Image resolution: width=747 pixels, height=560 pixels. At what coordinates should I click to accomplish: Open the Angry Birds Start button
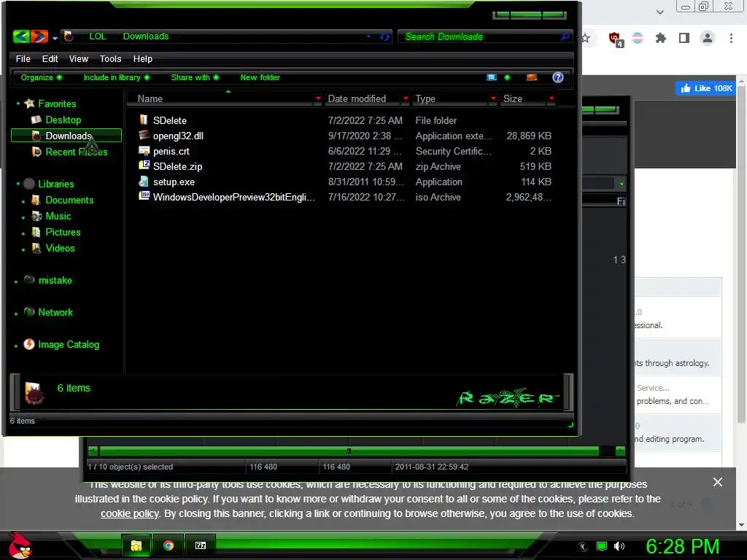[20, 545]
